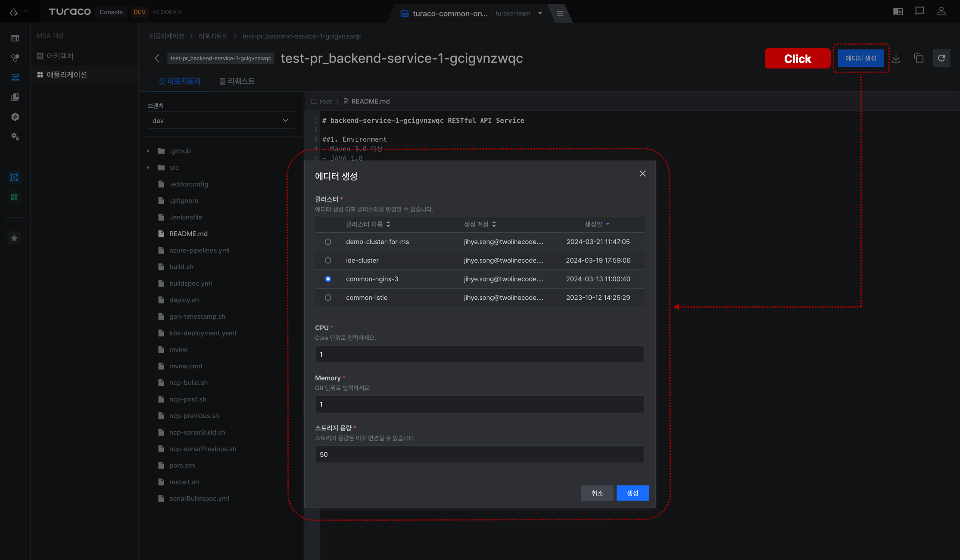Go back using the left chevron arrow

coord(157,58)
